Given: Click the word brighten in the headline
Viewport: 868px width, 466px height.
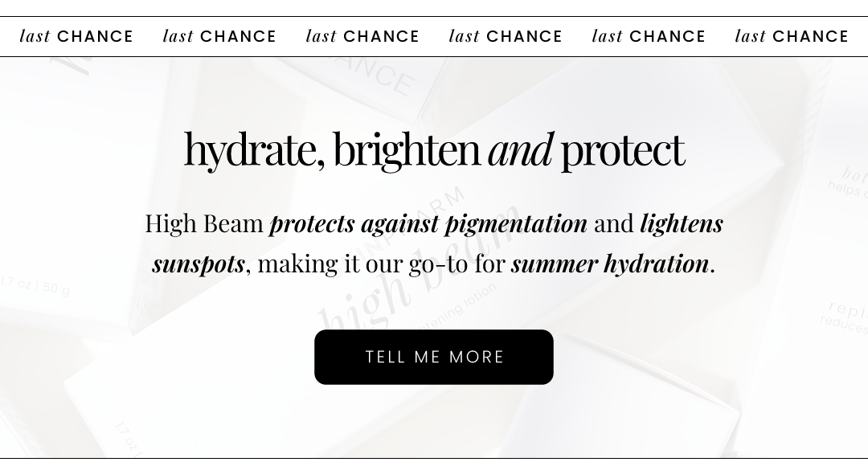Looking at the screenshot, I should (407, 150).
